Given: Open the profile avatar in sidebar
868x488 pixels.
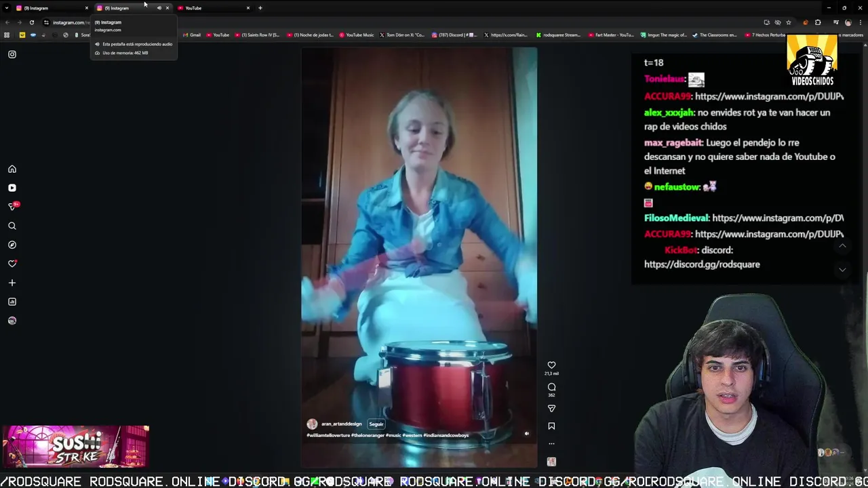Looking at the screenshot, I should [x=12, y=321].
